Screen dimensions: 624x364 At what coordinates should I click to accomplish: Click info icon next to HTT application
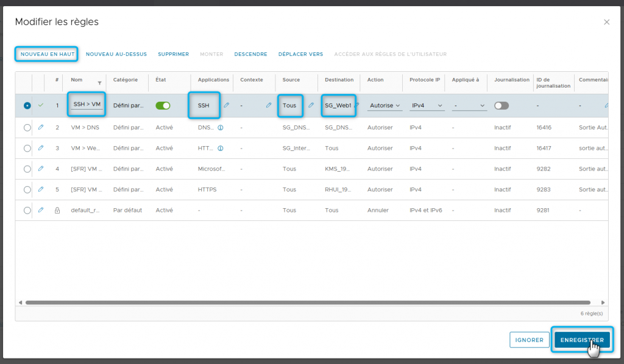tap(221, 148)
